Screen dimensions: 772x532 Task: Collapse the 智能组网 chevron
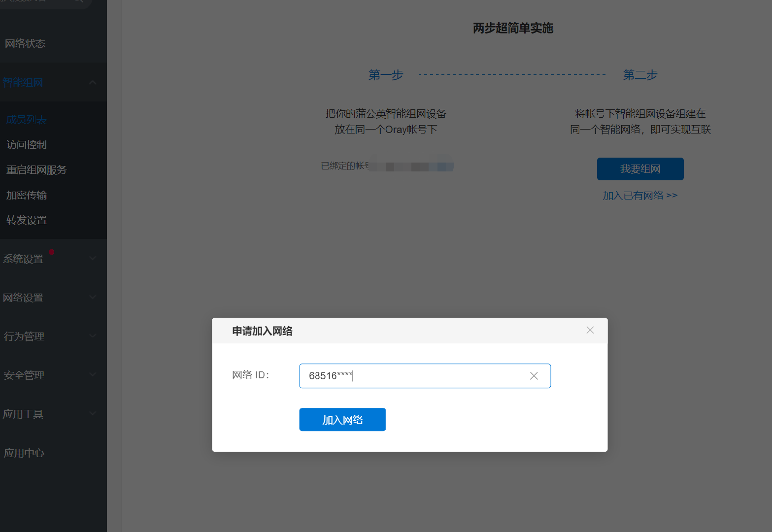click(x=92, y=82)
